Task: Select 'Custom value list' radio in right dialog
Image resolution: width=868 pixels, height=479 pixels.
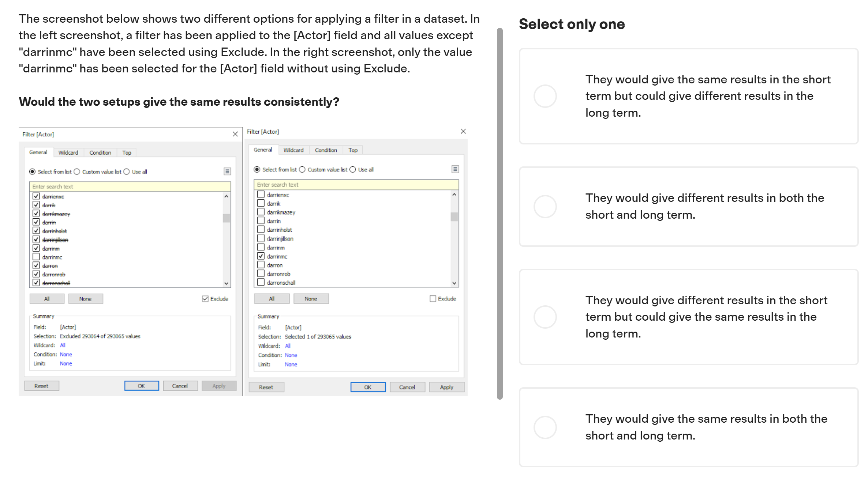Action: click(302, 169)
